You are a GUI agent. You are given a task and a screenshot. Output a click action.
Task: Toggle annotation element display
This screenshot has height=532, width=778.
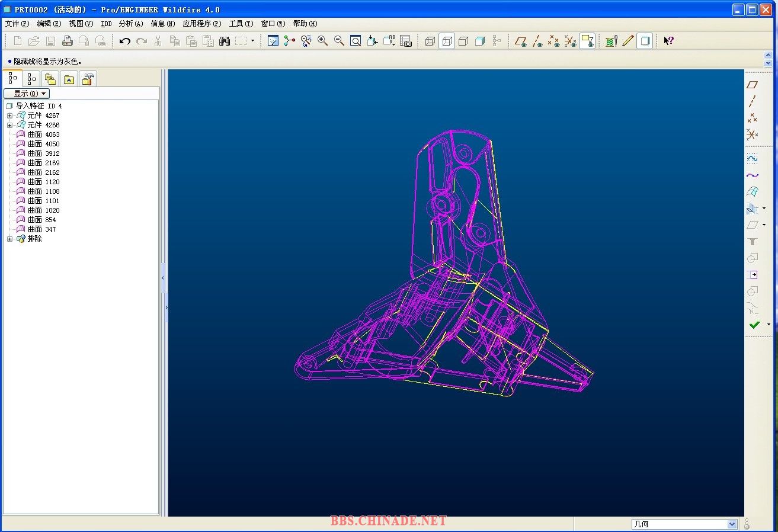click(587, 41)
